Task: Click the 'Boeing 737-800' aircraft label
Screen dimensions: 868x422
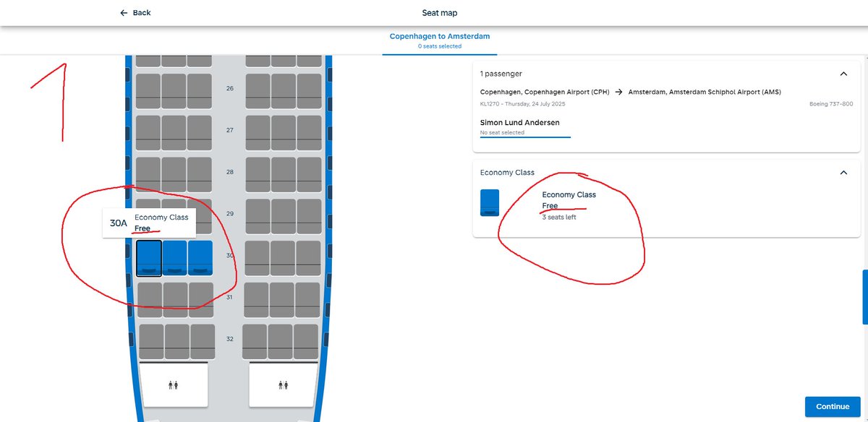Action: tap(831, 105)
